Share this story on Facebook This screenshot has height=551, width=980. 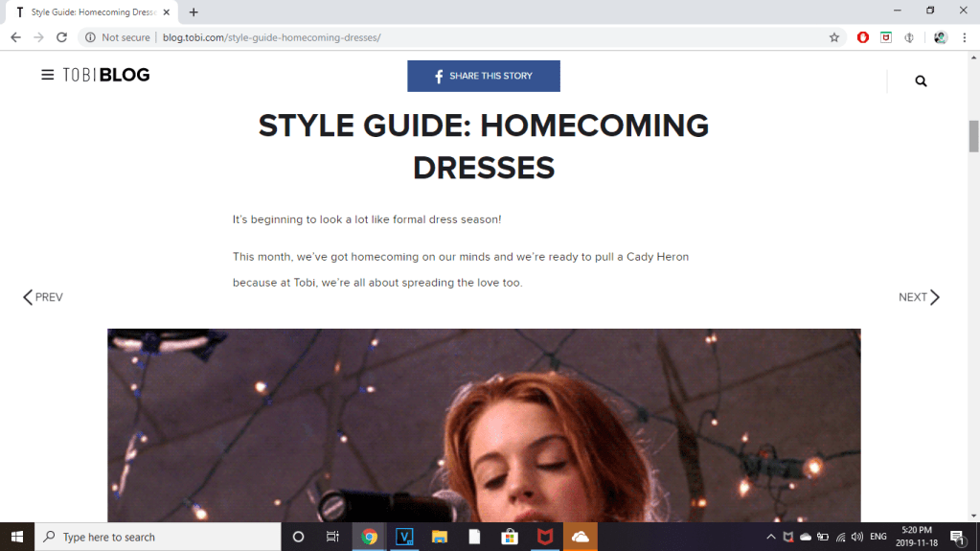[484, 76]
